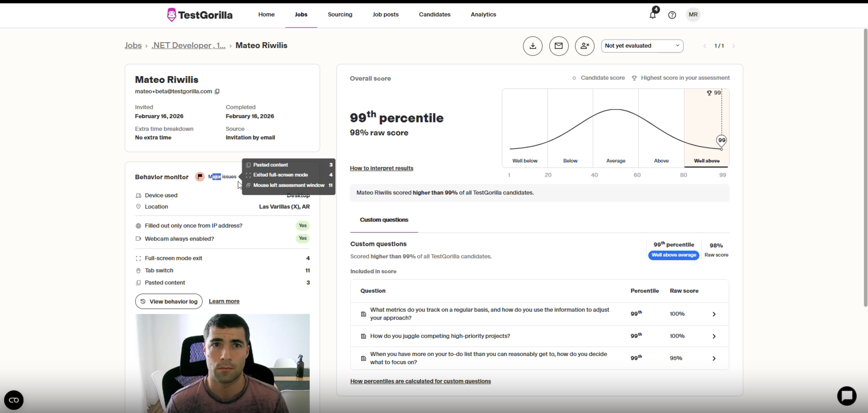Click the Tab switch mouse icon
The image size is (868, 413).
pos(138,270)
